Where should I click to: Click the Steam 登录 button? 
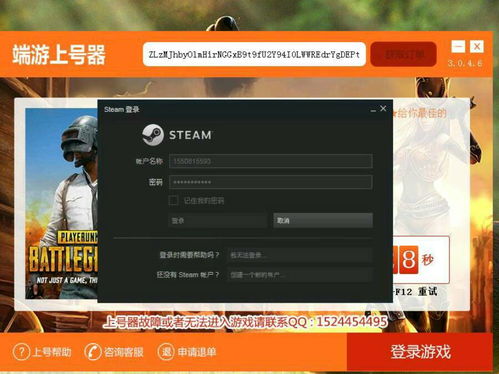[x=218, y=220]
